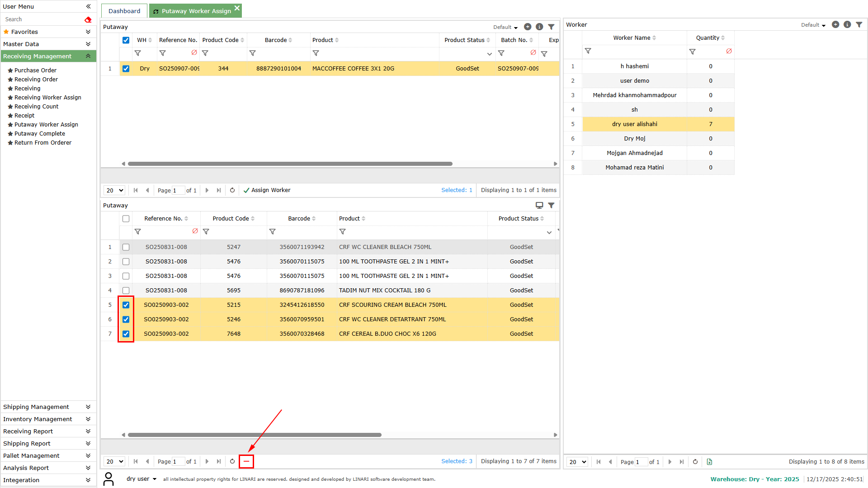Click the red minus remove button
This screenshot has height=488, width=868.
[x=246, y=461]
